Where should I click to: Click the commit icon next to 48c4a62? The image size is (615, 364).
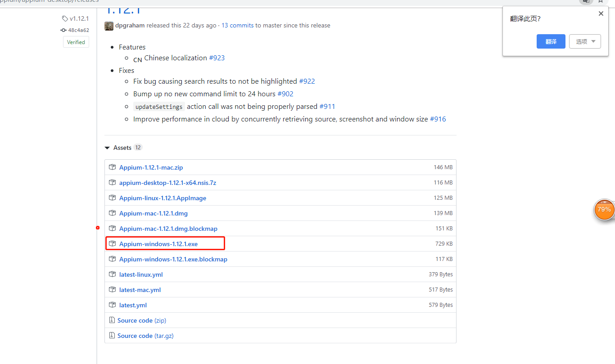tap(63, 30)
